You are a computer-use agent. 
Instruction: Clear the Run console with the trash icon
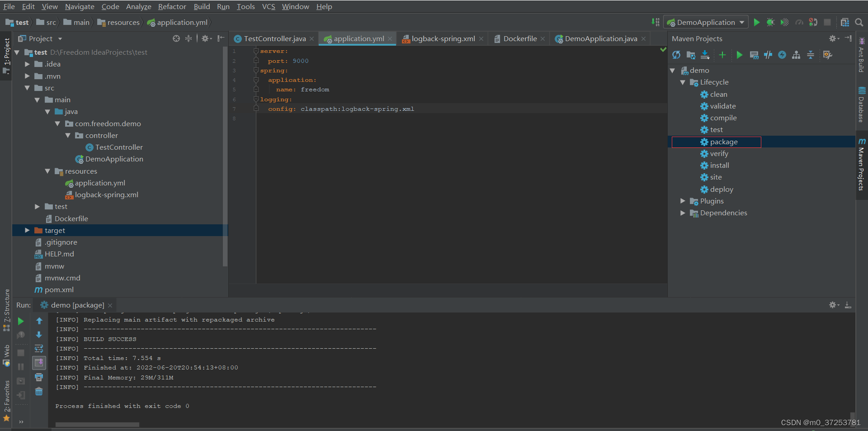pos(39,391)
